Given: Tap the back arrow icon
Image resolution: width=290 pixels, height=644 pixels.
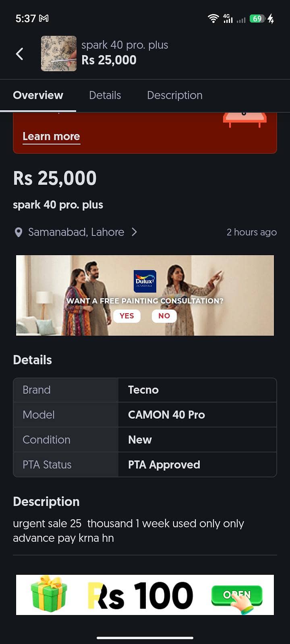Looking at the screenshot, I should point(19,54).
